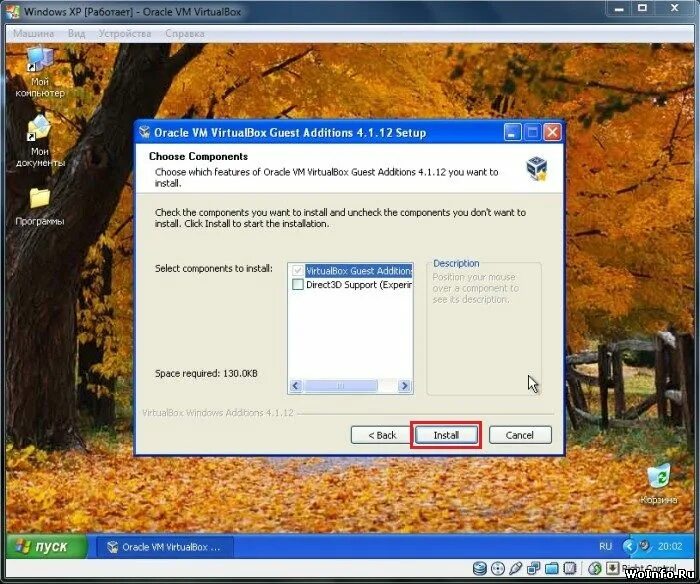Click the components list left scroll arrow
Image resolution: width=700 pixels, height=584 pixels.
coord(296,385)
